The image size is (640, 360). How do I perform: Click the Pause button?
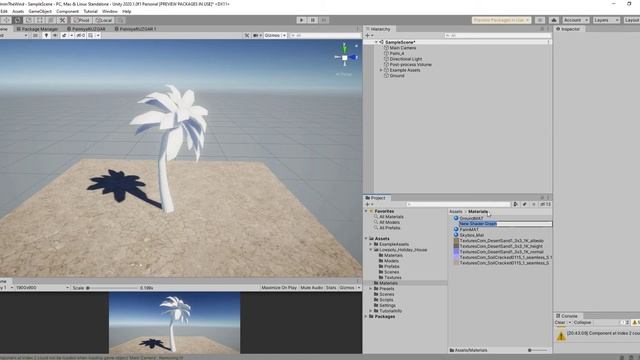(x=313, y=20)
